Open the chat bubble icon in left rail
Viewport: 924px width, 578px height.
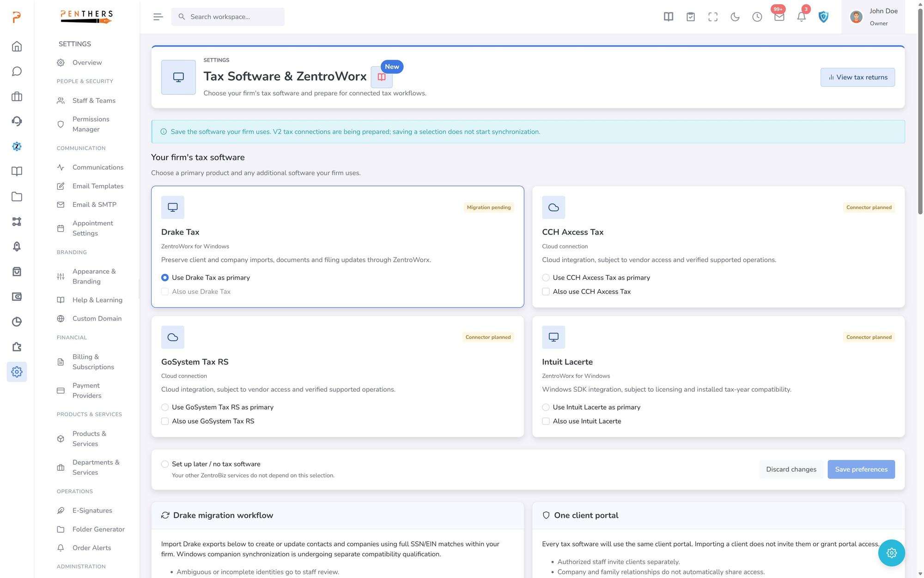point(17,71)
